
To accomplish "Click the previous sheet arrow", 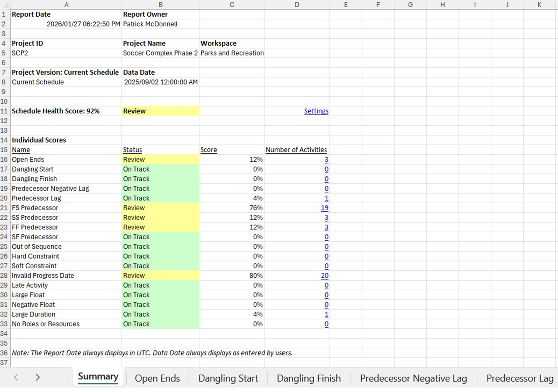I will coord(16,377).
